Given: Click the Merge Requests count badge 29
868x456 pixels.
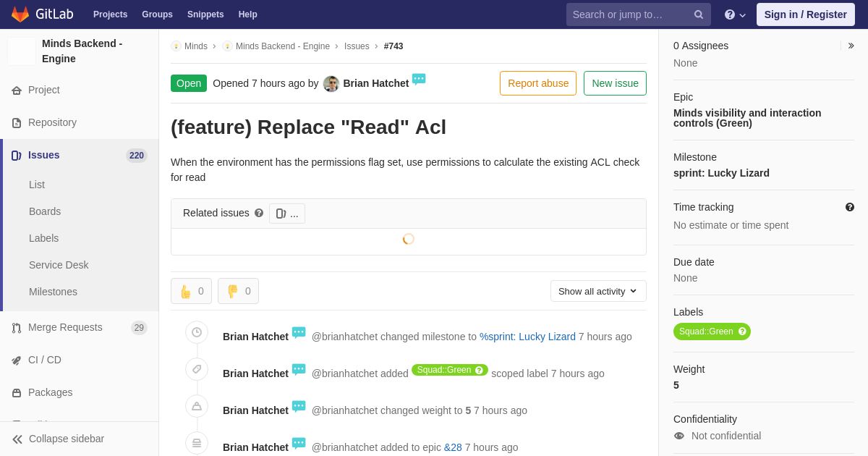Looking at the screenshot, I should [x=139, y=328].
